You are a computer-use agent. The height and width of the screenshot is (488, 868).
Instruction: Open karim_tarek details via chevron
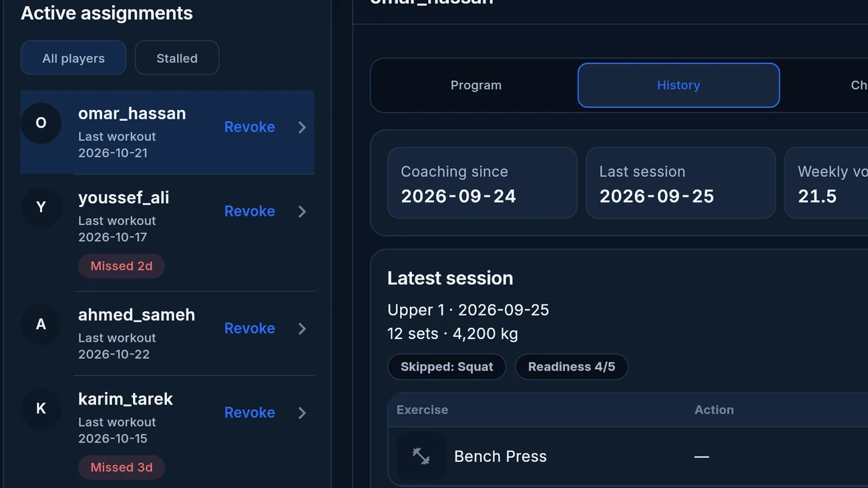pyautogui.click(x=302, y=413)
